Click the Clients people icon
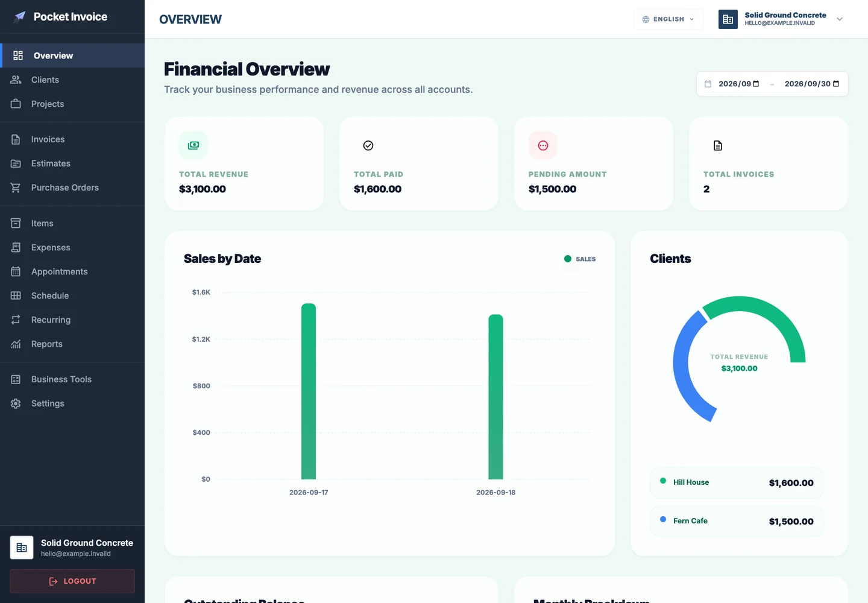 click(x=16, y=80)
